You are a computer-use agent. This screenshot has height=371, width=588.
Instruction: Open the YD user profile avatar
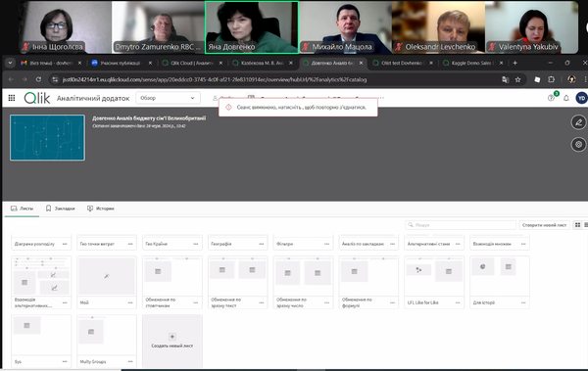click(x=581, y=98)
